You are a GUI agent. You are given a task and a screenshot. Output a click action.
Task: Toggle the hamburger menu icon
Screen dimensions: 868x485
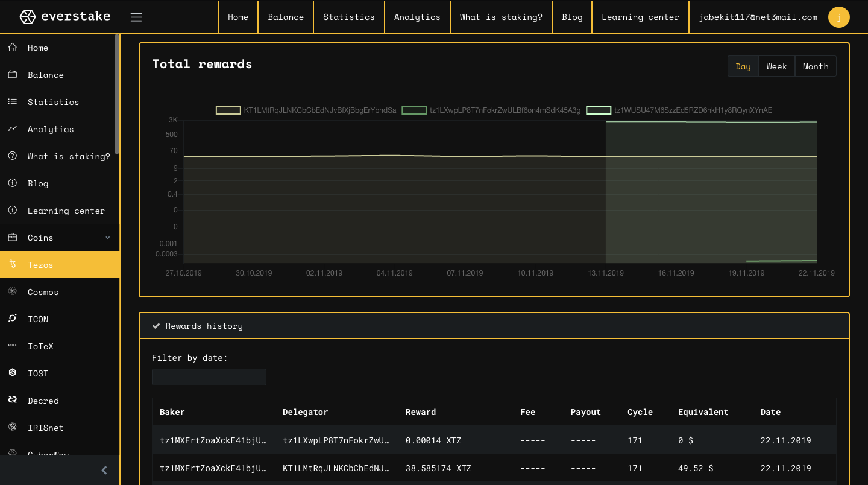click(x=136, y=17)
